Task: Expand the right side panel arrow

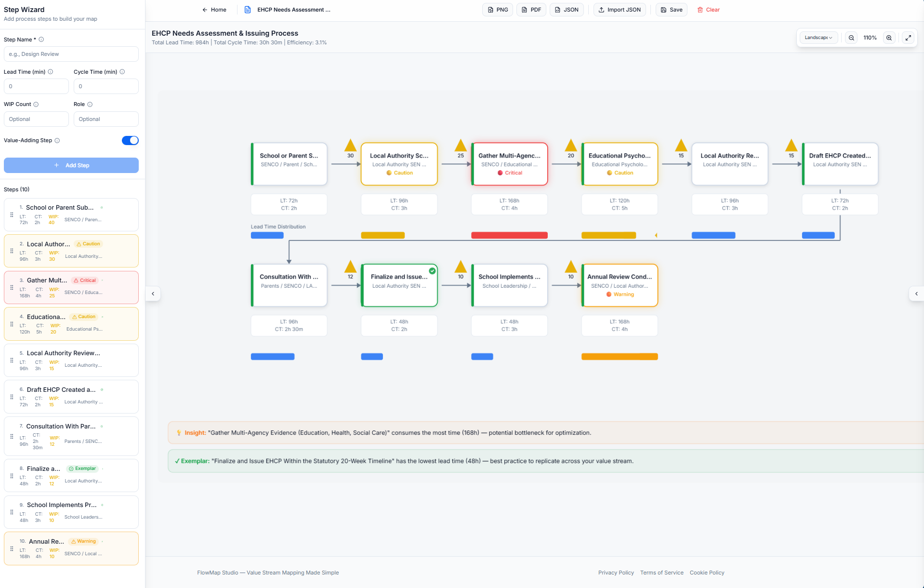Action: click(916, 294)
